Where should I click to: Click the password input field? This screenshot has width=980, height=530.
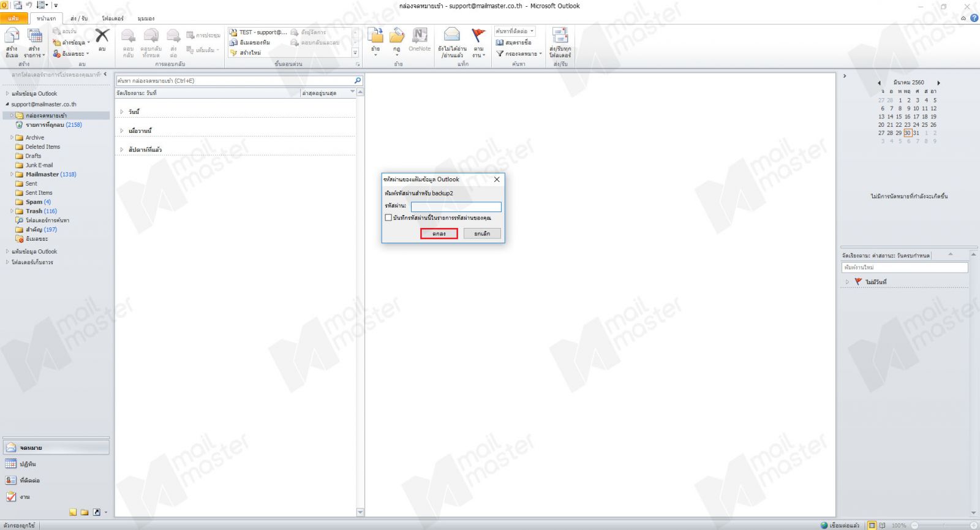pyautogui.click(x=456, y=206)
